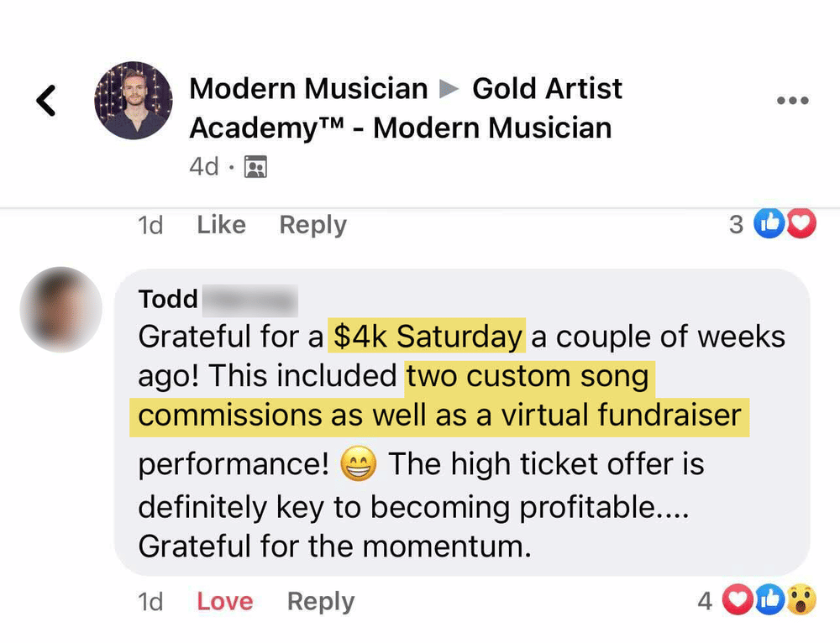Open Todd's blurred profile avatar
The image size is (840, 643).
60,309
